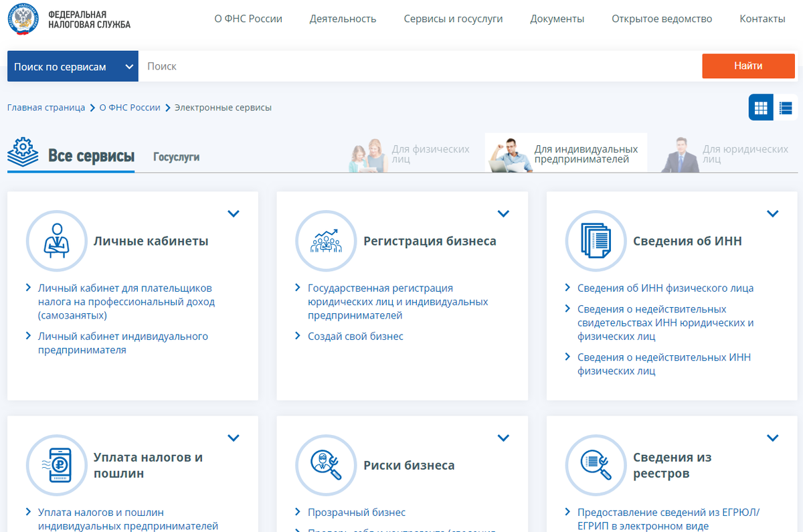Expand the Личные кабинеты card chevron
The image size is (803, 532).
[x=233, y=214]
